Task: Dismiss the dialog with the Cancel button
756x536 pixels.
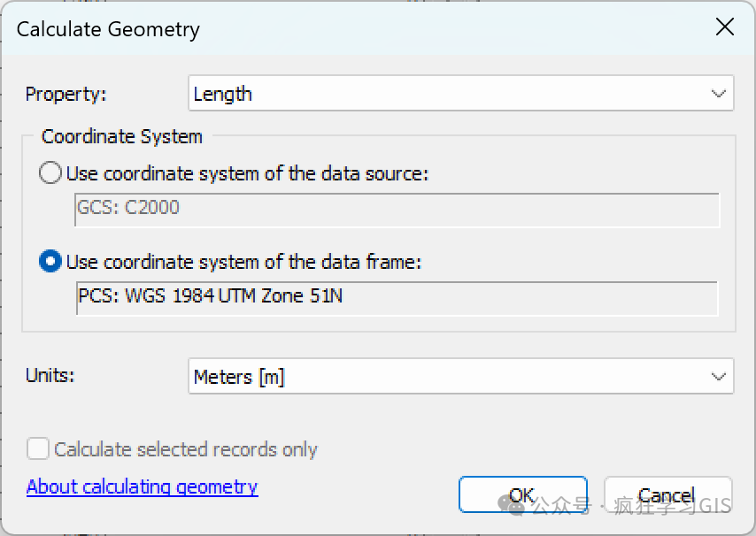Action: tap(667, 494)
